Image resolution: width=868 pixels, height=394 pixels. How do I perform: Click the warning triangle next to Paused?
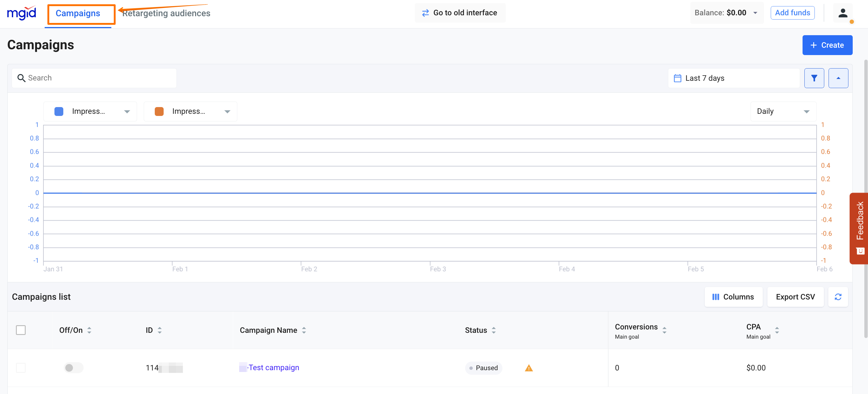coord(529,368)
